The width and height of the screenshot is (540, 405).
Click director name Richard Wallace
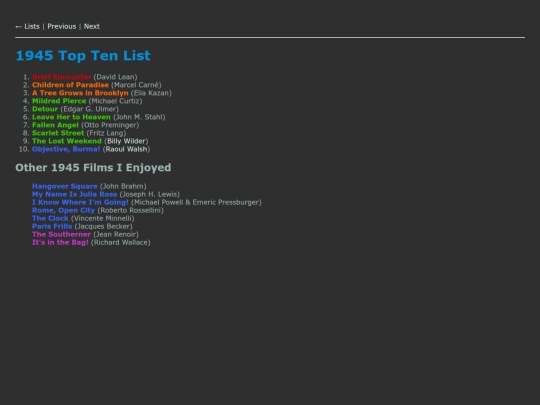121,242
